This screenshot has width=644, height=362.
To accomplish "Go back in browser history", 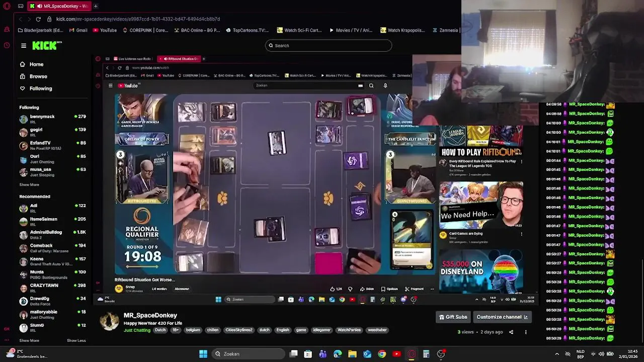I will 20,19.
